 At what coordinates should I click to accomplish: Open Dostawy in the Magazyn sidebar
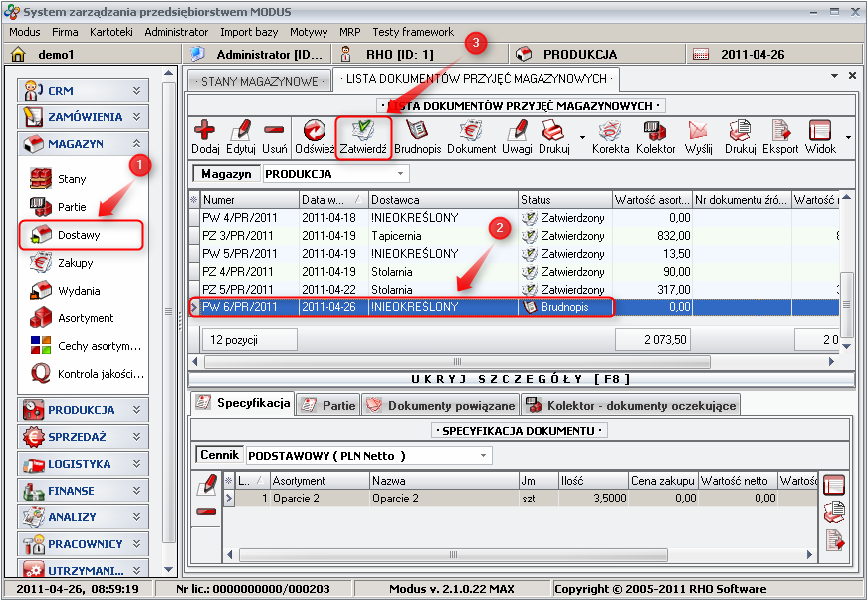[80, 235]
